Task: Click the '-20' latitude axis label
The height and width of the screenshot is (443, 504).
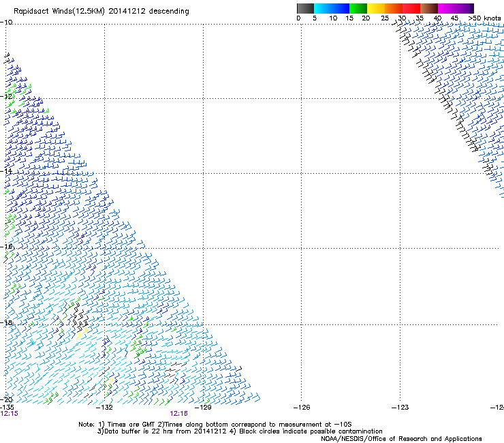Action: pyautogui.click(x=6, y=399)
